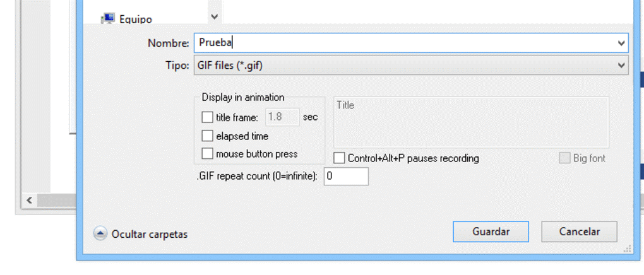Toggle the elapsed time checkbox
This screenshot has height=275, width=644.
[x=207, y=136]
